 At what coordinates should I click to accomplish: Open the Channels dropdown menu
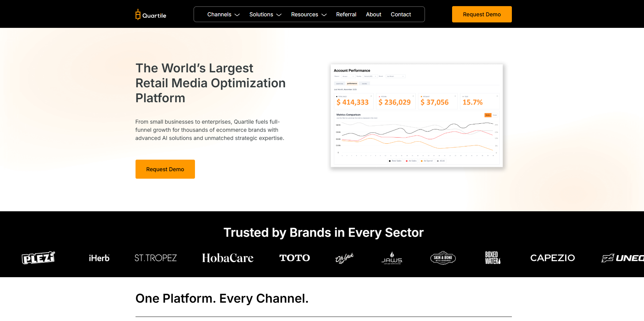coord(223,15)
